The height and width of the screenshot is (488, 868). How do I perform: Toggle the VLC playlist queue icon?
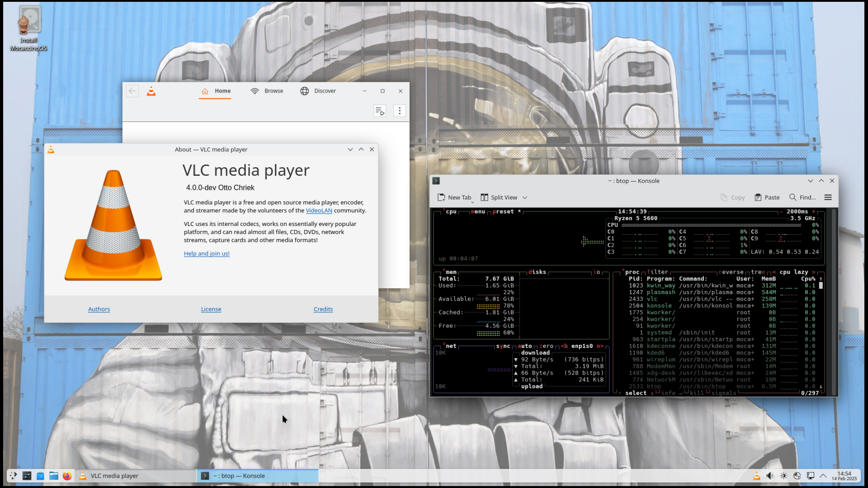(380, 111)
